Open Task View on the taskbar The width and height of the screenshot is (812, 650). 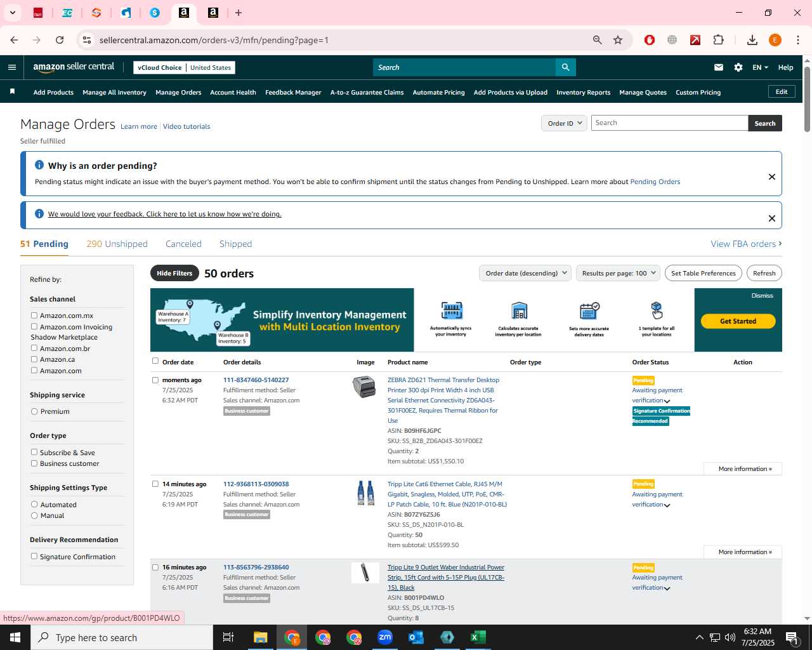click(228, 637)
